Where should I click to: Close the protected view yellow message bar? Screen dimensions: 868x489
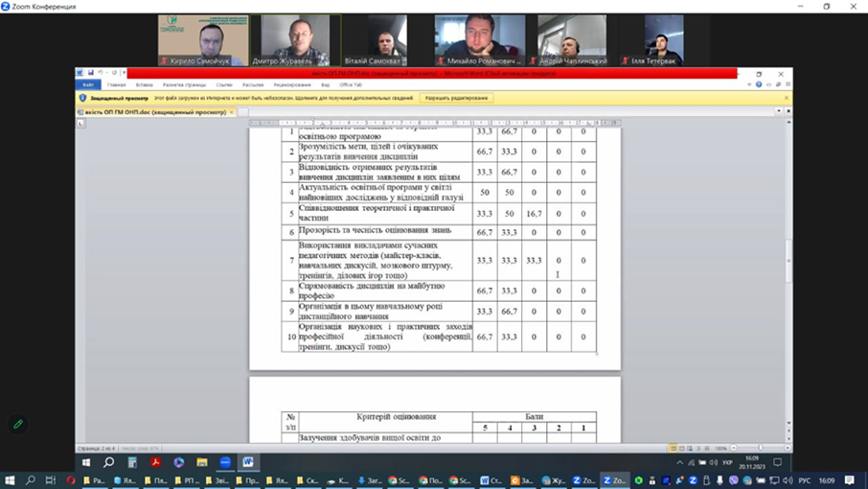coord(786,98)
